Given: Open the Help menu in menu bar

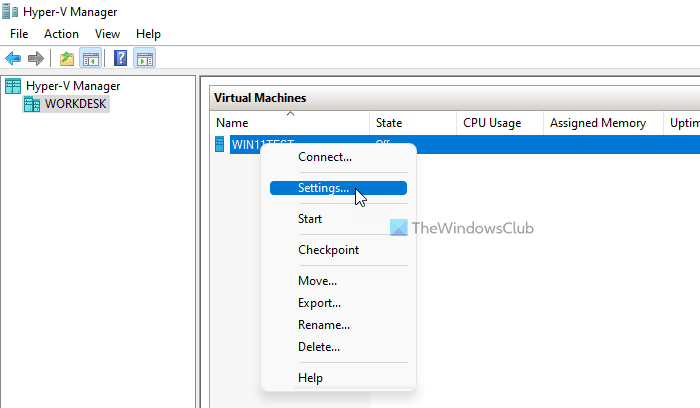Looking at the screenshot, I should 148,34.
